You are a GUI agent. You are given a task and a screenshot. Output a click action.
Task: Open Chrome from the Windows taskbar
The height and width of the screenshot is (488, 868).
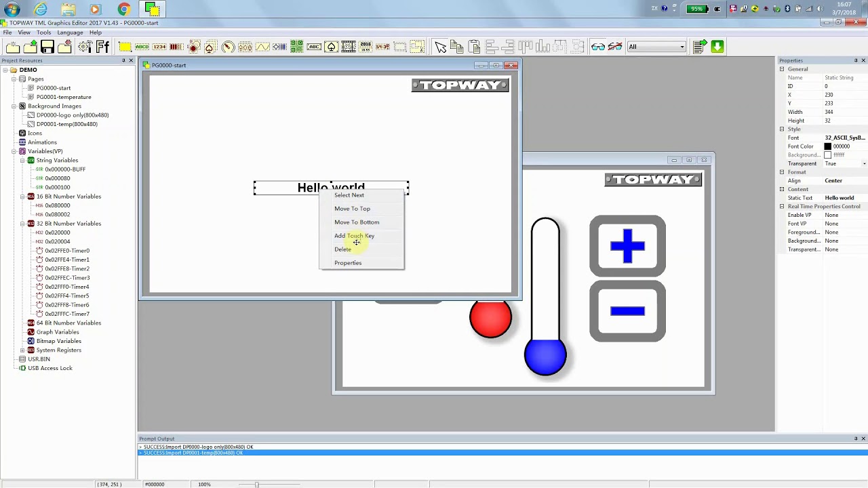[x=123, y=9]
